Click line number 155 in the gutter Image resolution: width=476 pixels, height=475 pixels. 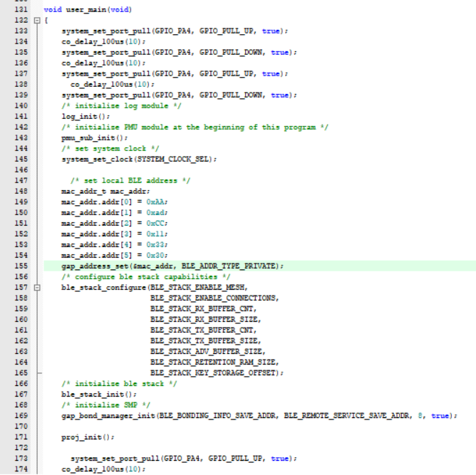coord(21,266)
